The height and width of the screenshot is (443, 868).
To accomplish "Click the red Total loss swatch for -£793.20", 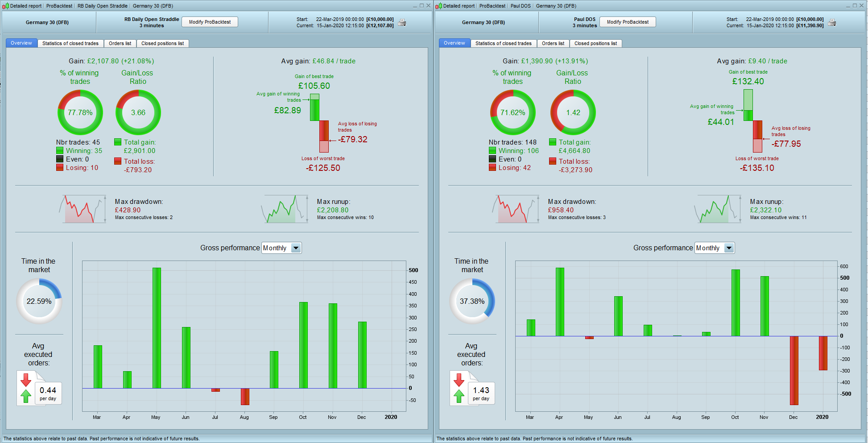I will [x=118, y=161].
